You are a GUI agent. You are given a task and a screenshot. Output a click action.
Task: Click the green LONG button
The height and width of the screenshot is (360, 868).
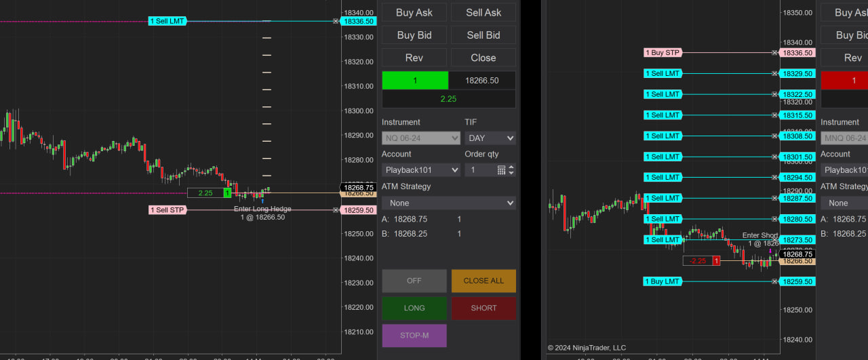414,308
